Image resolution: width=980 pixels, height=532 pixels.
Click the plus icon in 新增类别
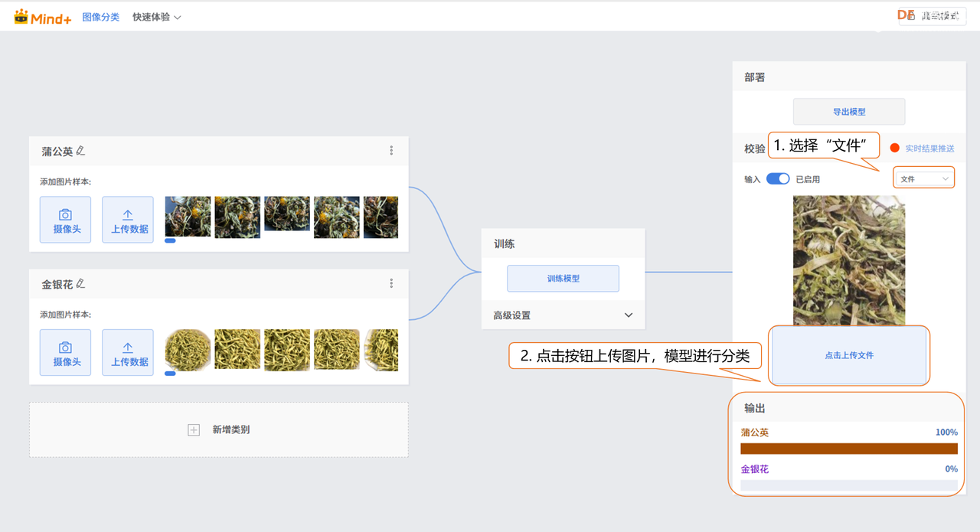194,430
